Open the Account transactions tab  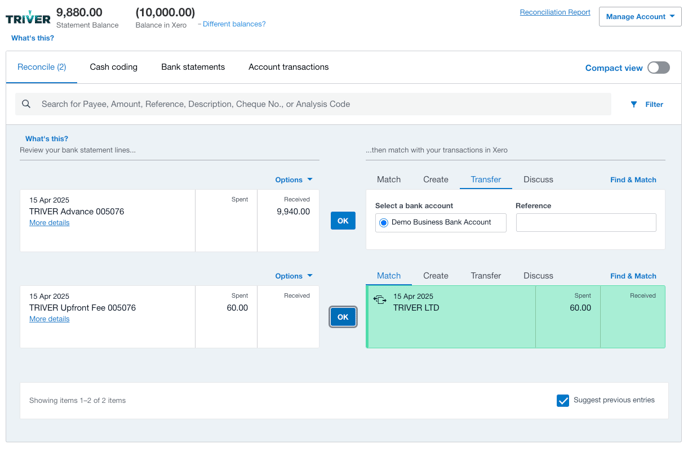(288, 67)
